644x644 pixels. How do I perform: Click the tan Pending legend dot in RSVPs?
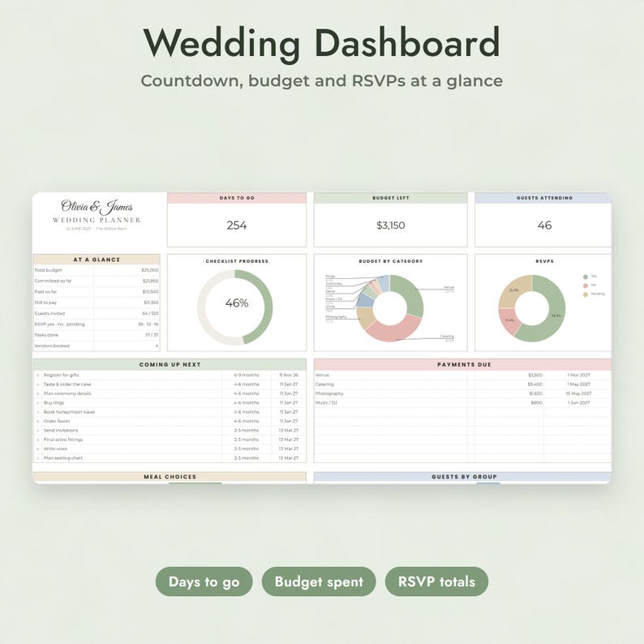tap(586, 294)
